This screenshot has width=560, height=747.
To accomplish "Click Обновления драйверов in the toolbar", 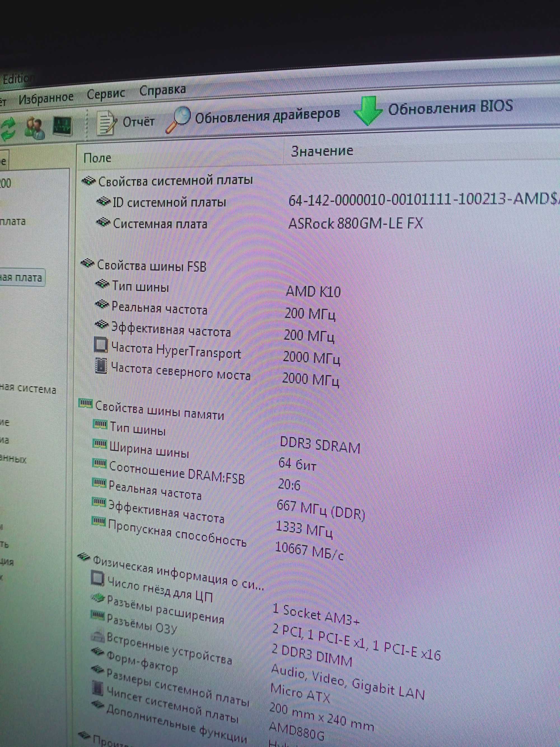I will click(x=253, y=118).
